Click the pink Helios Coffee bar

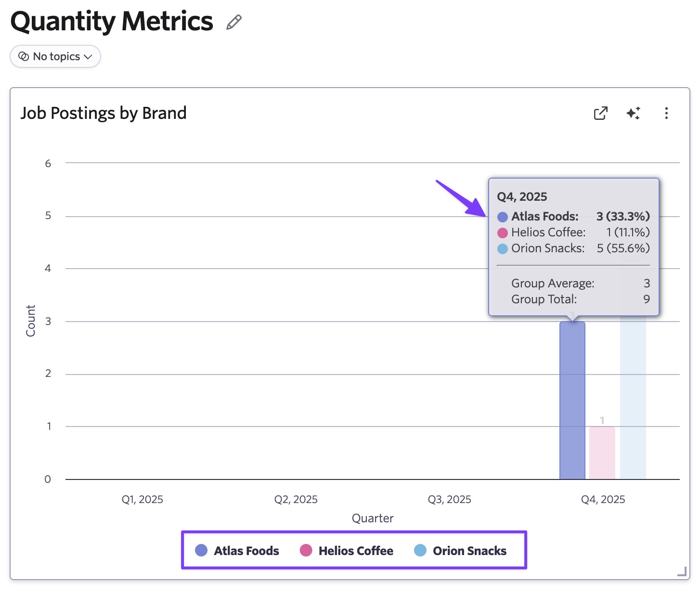(x=602, y=453)
